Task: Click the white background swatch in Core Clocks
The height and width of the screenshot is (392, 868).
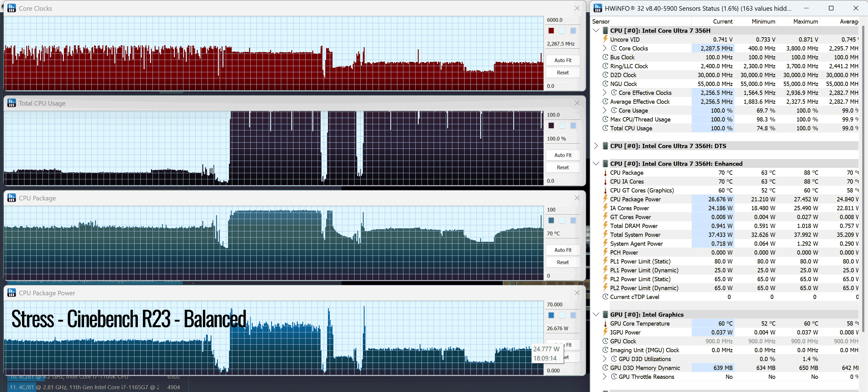Action: point(562,31)
